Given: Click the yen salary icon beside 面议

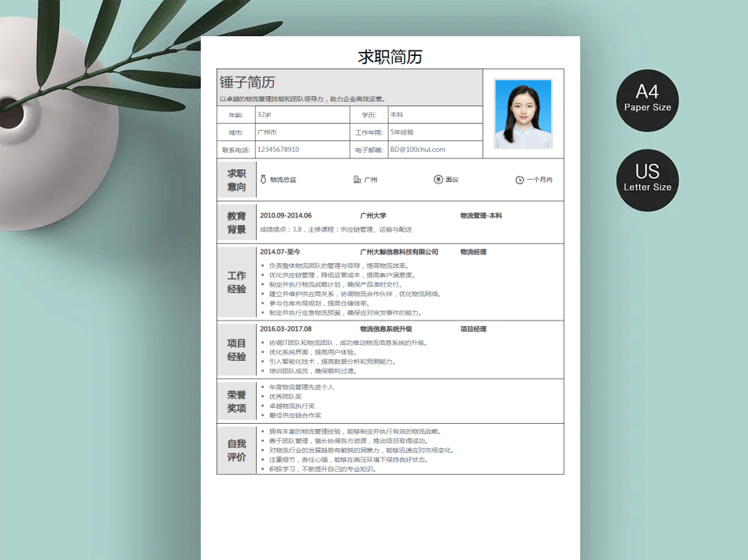Looking at the screenshot, I should tap(438, 180).
